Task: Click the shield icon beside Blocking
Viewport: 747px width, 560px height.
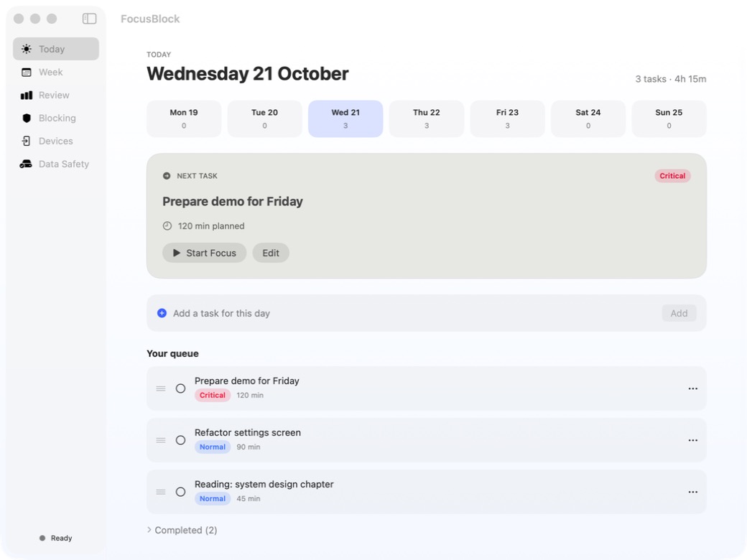Action: click(27, 118)
